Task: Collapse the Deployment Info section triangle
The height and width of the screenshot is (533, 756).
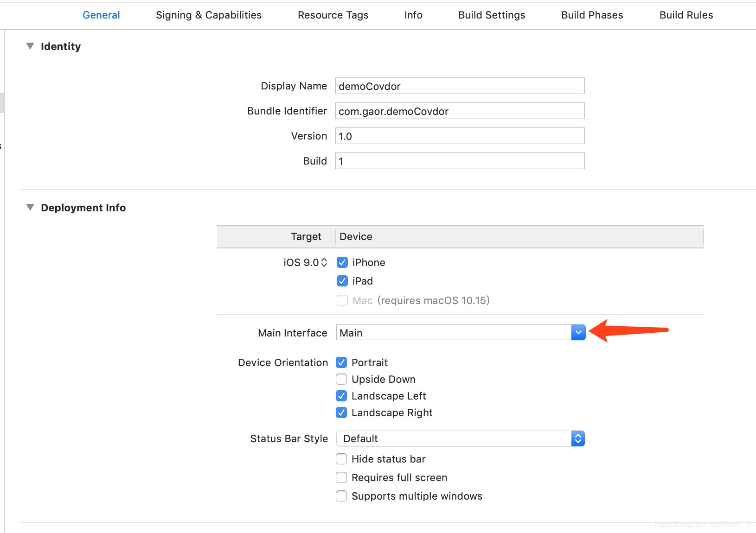Action: (x=30, y=208)
